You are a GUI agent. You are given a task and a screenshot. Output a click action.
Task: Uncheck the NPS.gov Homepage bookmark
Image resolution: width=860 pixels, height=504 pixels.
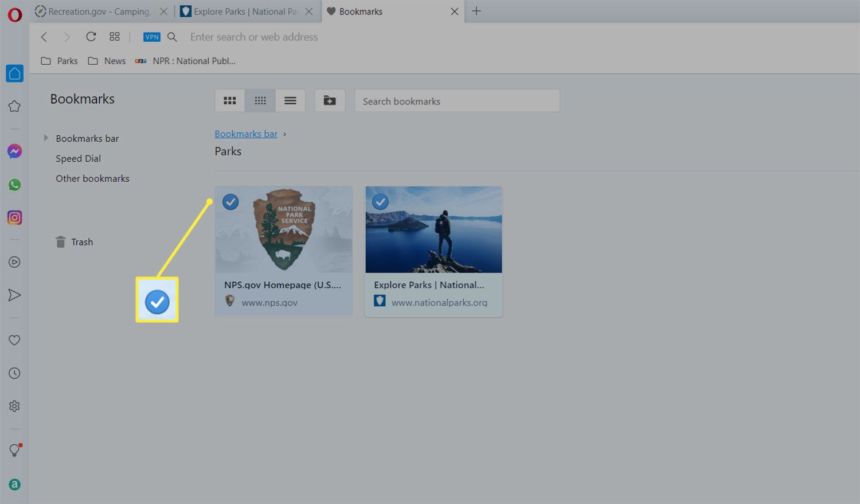tap(230, 202)
